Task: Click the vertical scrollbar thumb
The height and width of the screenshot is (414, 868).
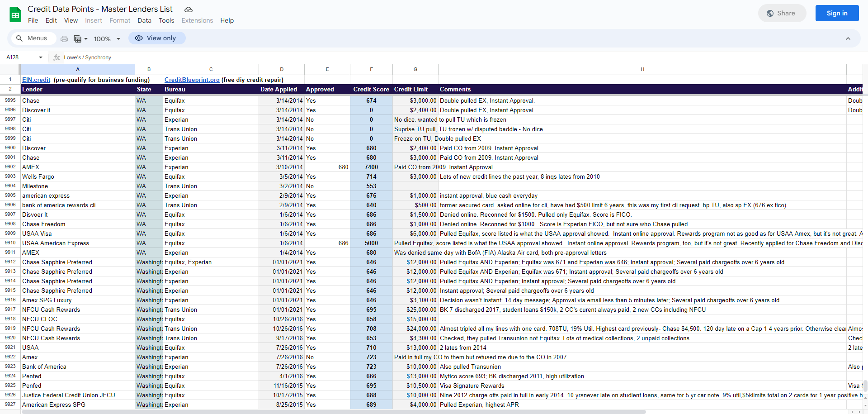Action: click(865, 385)
